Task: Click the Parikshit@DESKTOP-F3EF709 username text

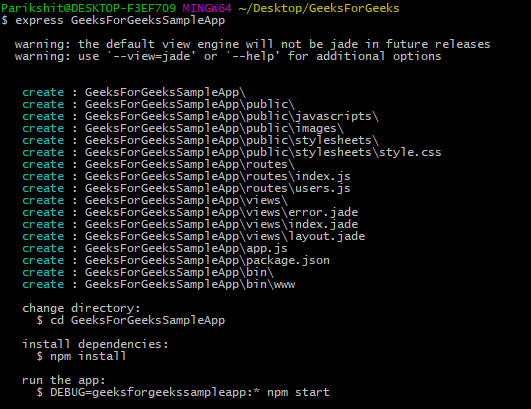Action: (89, 8)
